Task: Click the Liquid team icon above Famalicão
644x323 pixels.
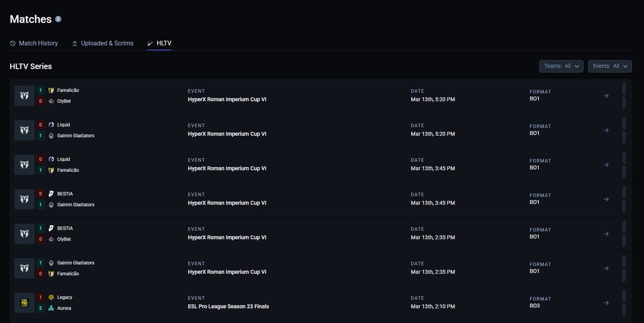Action: point(51,159)
